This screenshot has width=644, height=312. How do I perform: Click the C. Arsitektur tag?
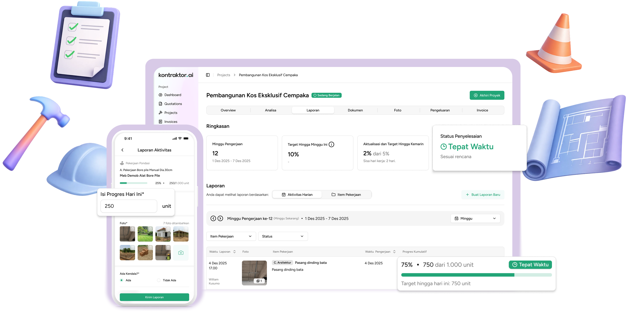[282, 263]
